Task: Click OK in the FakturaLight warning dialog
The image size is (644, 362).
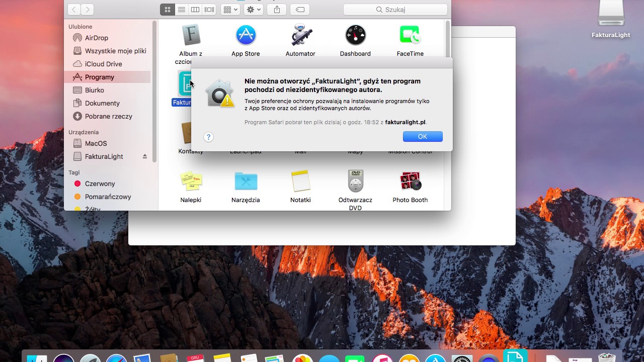Action: click(423, 136)
